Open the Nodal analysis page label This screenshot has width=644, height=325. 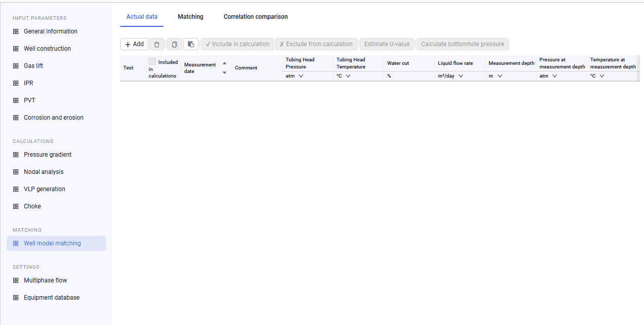pos(44,172)
